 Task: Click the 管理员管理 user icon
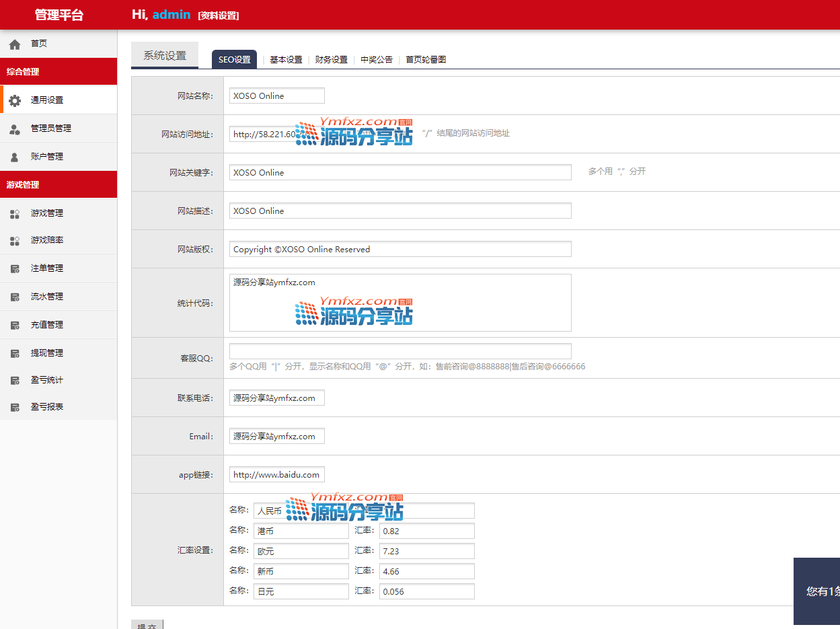point(15,129)
